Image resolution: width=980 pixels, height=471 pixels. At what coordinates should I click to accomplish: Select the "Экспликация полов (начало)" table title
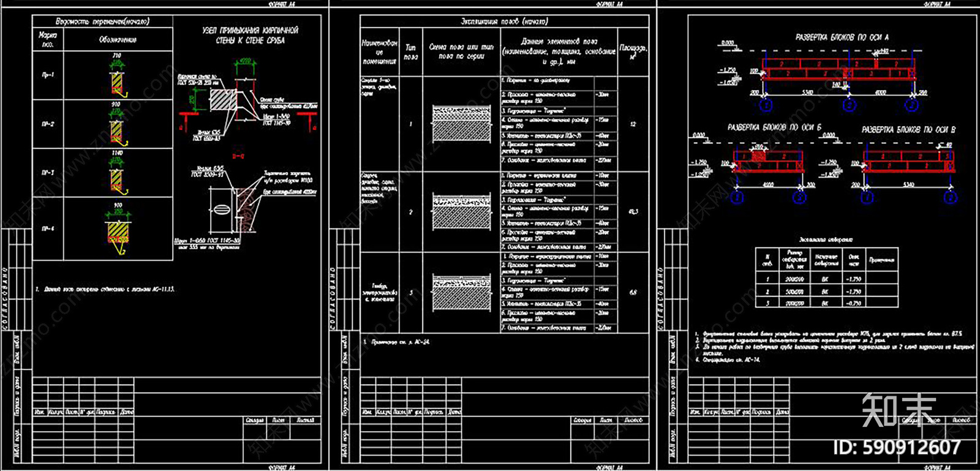click(x=504, y=21)
